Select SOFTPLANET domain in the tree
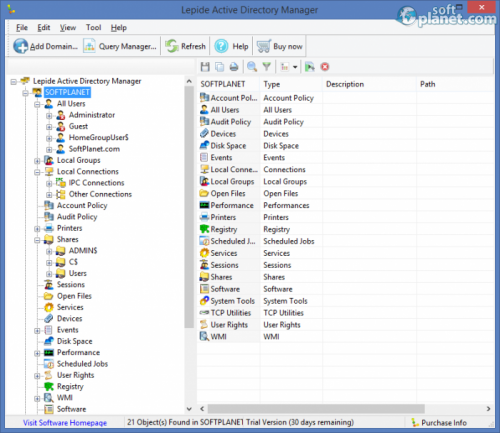Image resolution: width=500 pixels, height=433 pixels. [x=67, y=92]
